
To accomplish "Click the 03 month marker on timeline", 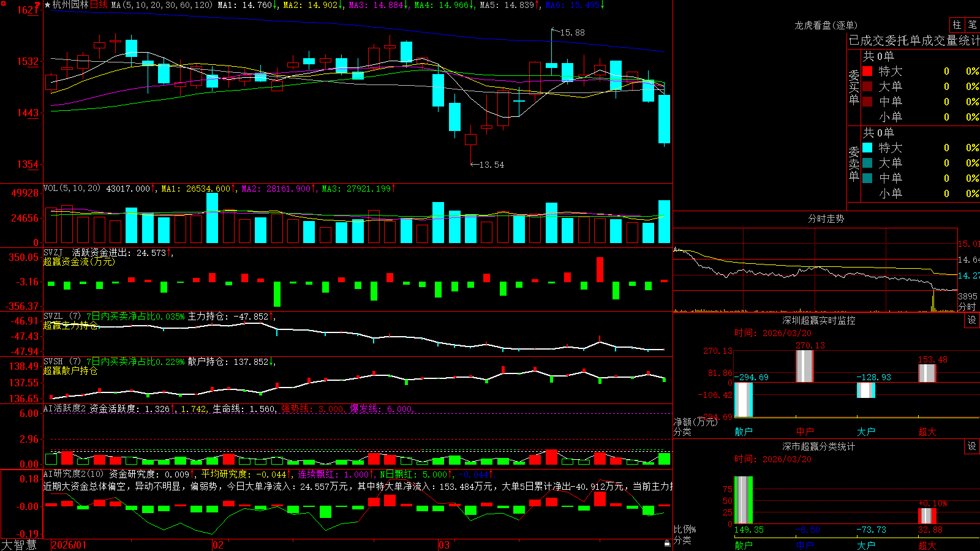I will pyautogui.click(x=444, y=545).
